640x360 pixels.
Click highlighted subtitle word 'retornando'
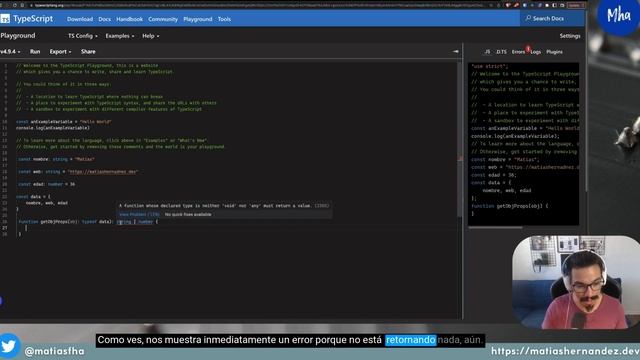pos(411,340)
